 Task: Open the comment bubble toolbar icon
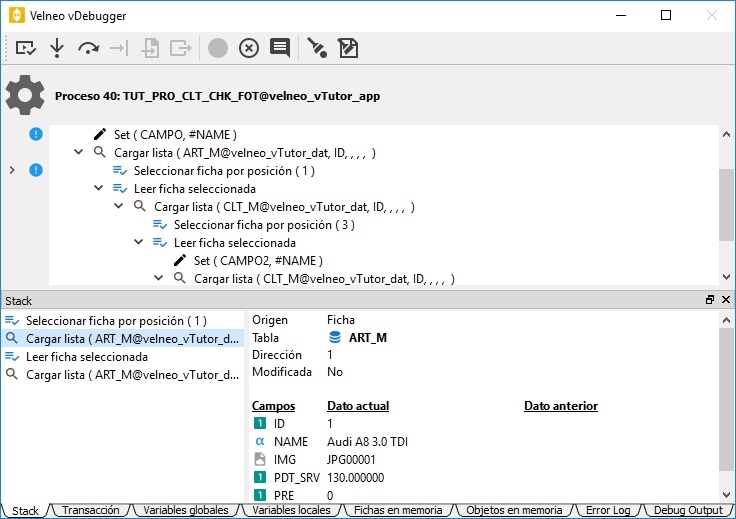(280, 47)
